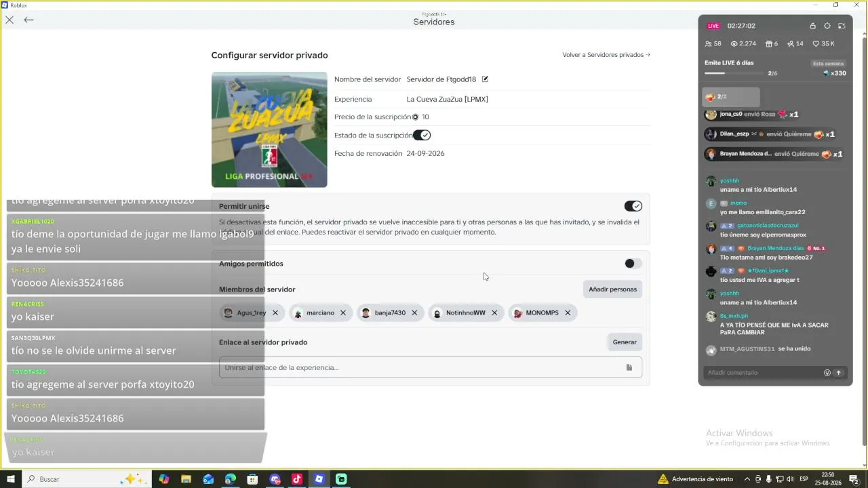
Task: Click the Windows taskbar Buscar search box
Action: coord(85,479)
